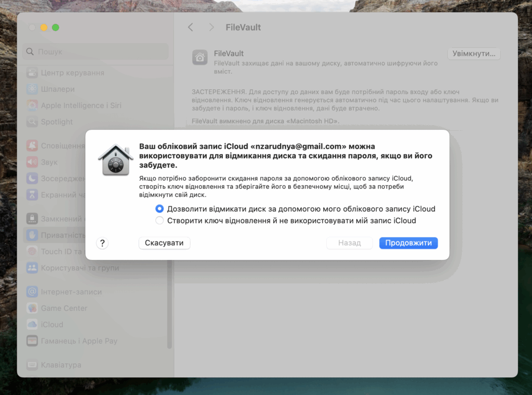Open Користувачі та групи settings item

[79, 268]
